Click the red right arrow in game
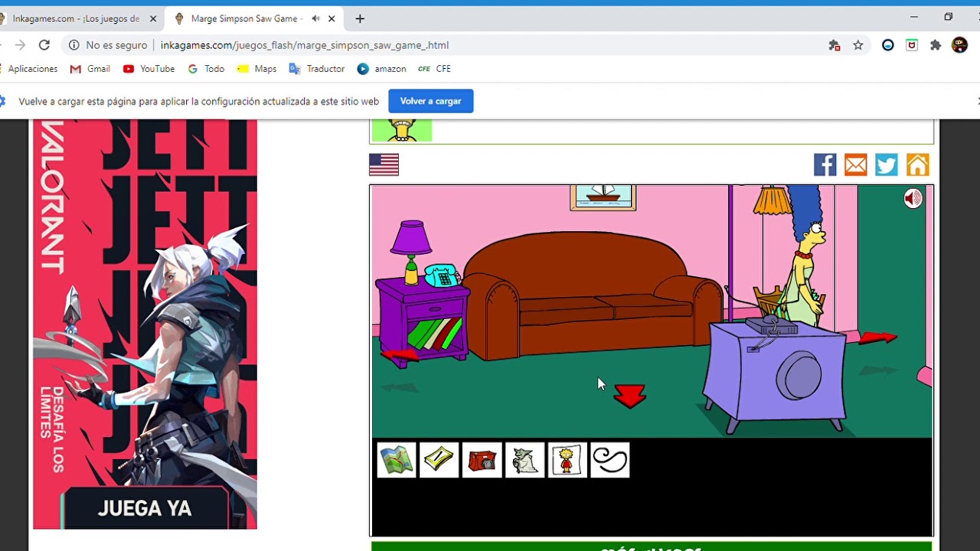980x551 pixels. (x=877, y=337)
